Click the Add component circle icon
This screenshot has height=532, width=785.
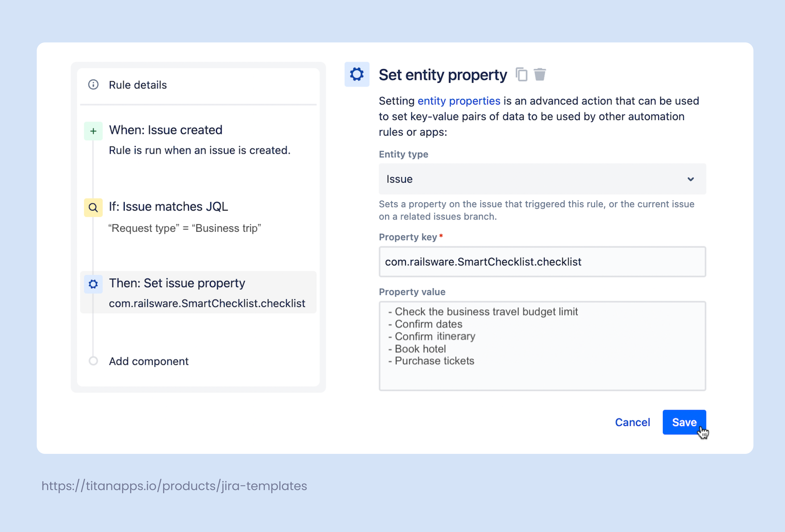click(x=93, y=361)
